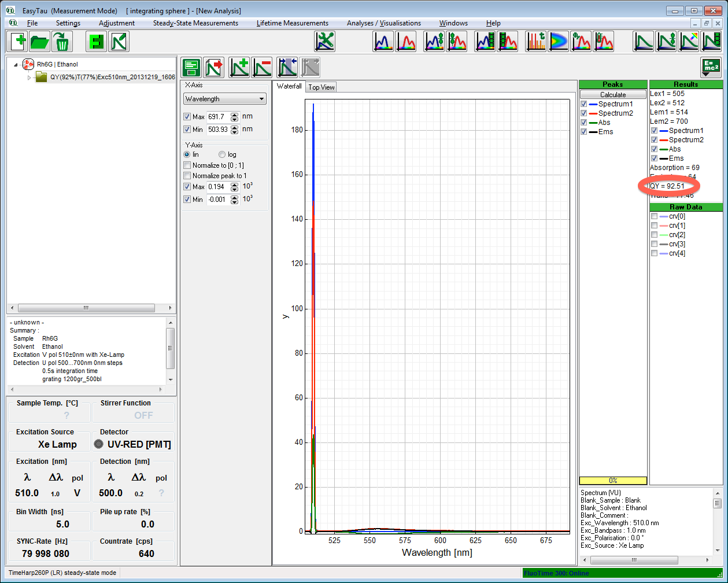The width and height of the screenshot is (728, 583).
Task: Expand the QY(92%)T(77%) folder tree node
Action: (29, 77)
